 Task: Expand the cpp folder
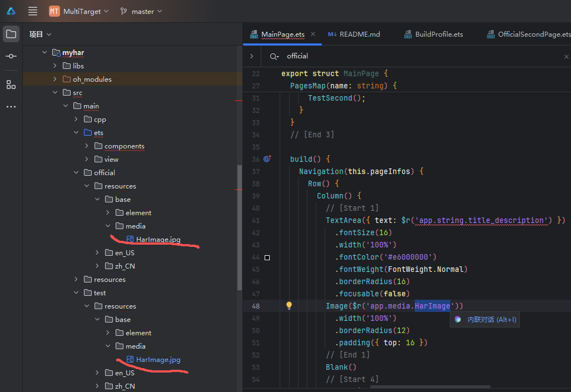76,119
